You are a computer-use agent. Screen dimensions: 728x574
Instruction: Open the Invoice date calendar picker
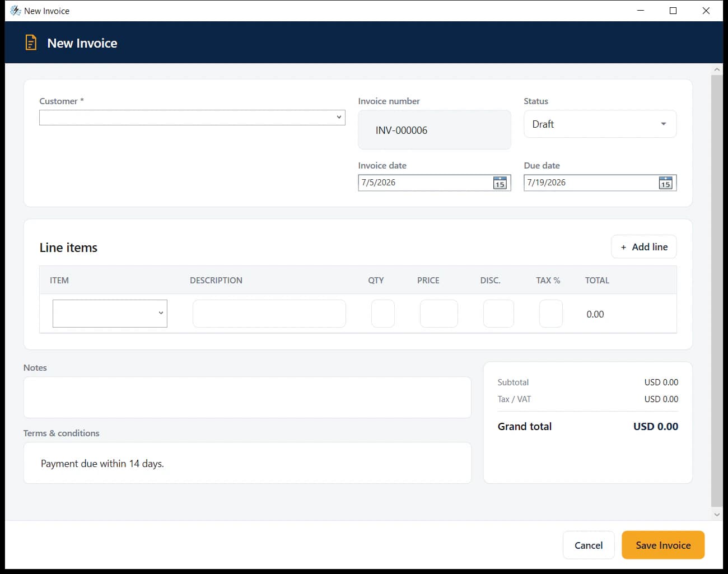500,183
